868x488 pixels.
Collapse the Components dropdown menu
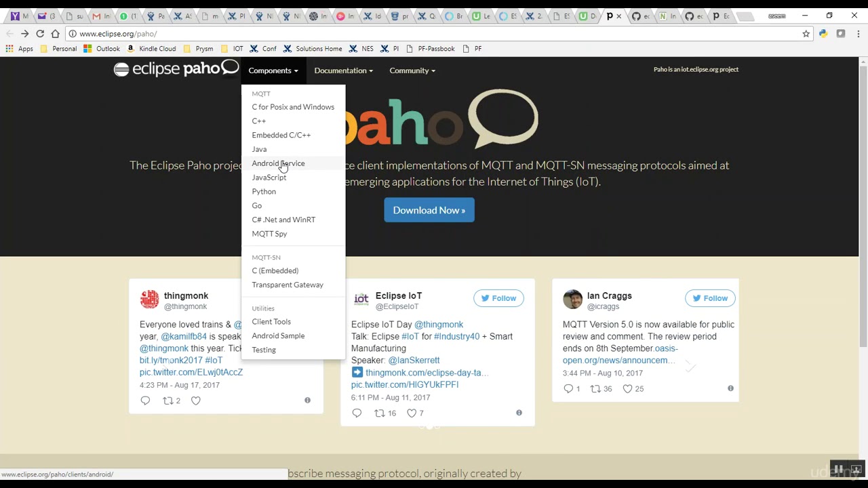pyautogui.click(x=273, y=70)
